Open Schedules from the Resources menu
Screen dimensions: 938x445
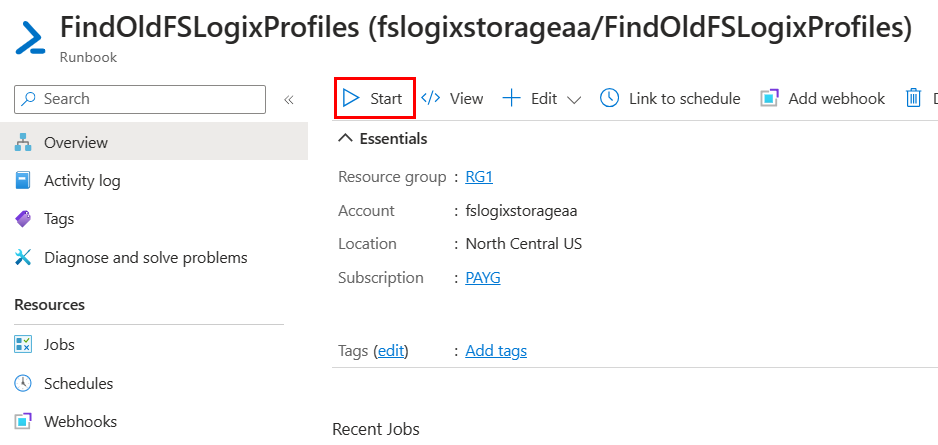78,384
